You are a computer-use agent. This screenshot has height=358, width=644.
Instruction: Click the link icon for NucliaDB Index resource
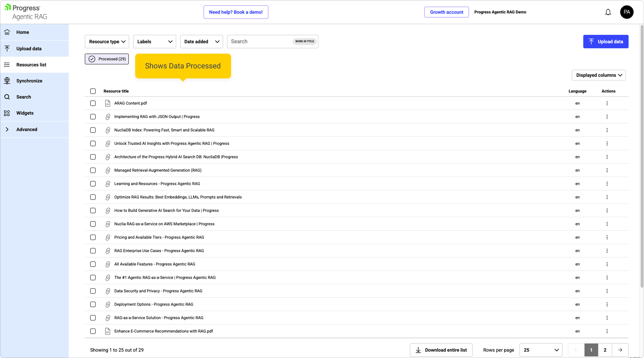coord(108,130)
